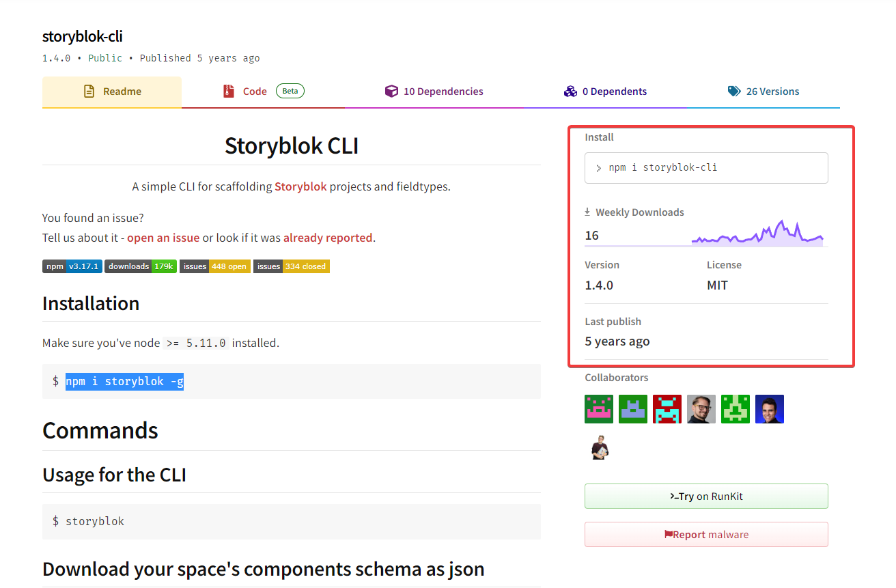896x588 pixels.
Task: Click the terminal icon inside Try on RunKit
Action: click(673, 496)
